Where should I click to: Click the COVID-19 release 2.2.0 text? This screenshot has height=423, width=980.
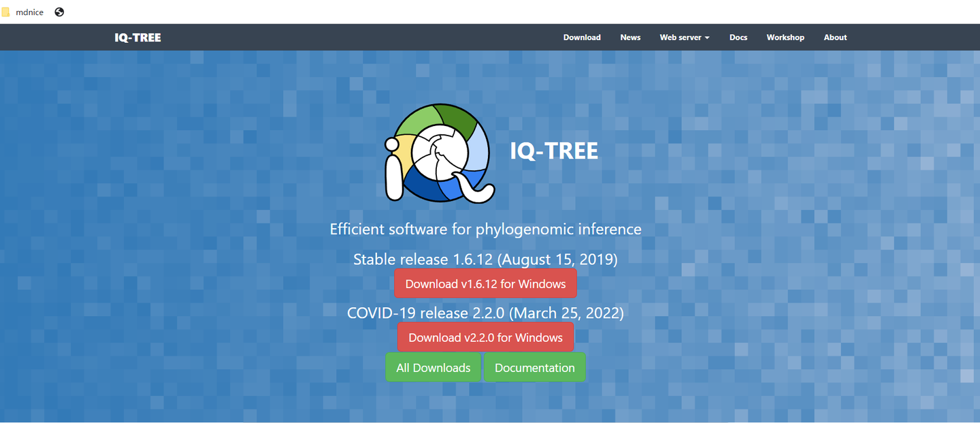click(x=485, y=313)
